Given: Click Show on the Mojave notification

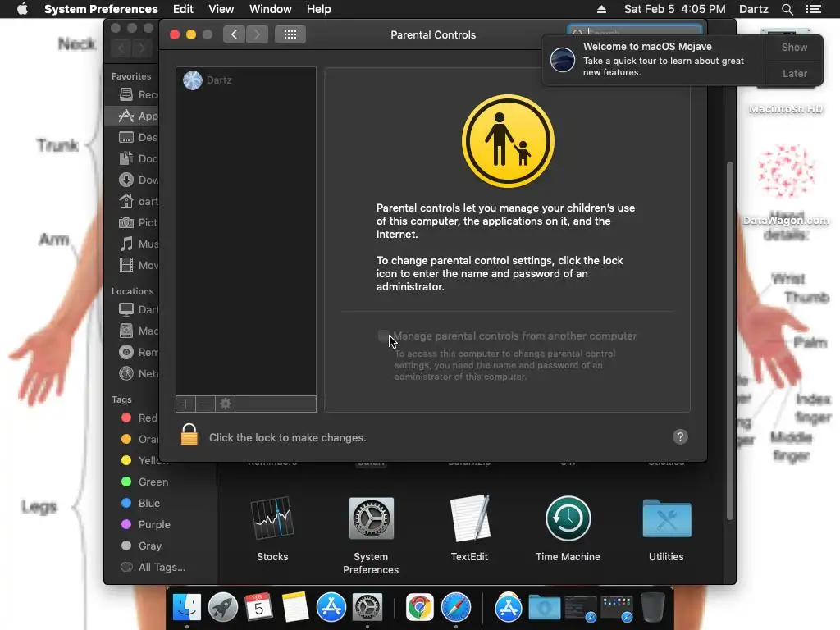Looking at the screenshot, I should coord(794,47).
